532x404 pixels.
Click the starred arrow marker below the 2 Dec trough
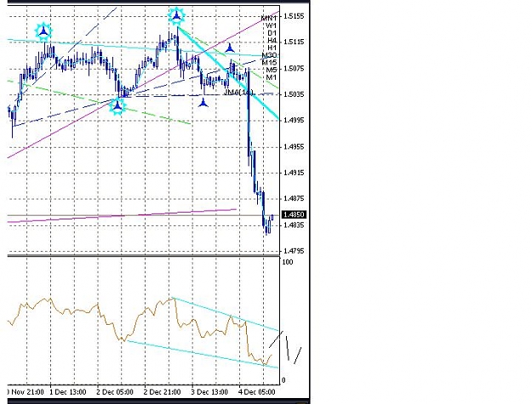[x=117, y=106]
